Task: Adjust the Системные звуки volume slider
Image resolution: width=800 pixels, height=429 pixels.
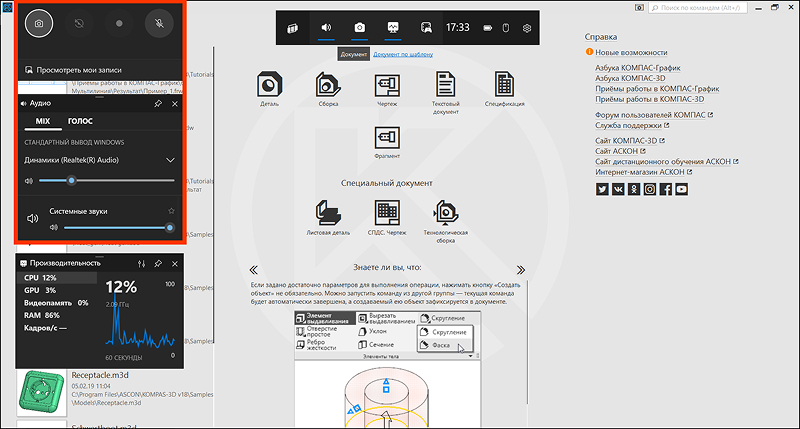Action: coord(117,228)
